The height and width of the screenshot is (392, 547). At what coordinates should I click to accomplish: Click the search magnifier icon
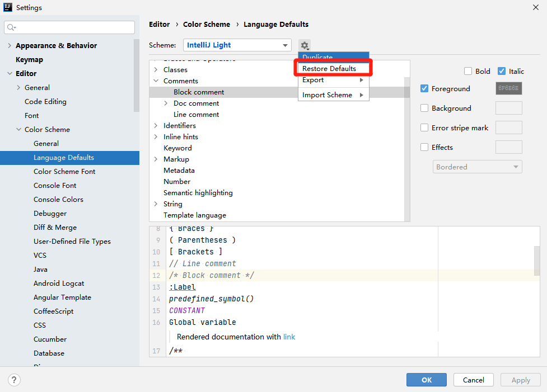coord(11,27)
